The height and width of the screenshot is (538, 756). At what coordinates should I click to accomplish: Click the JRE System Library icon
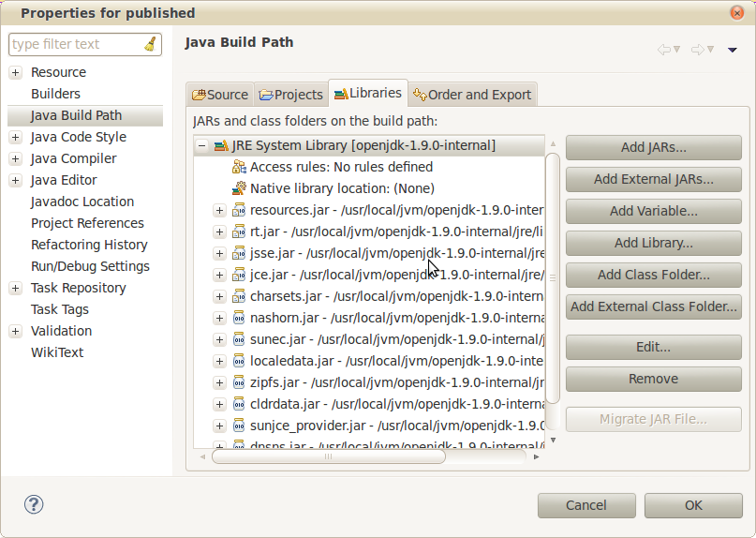pyautogui.click(x=221, y=145)
